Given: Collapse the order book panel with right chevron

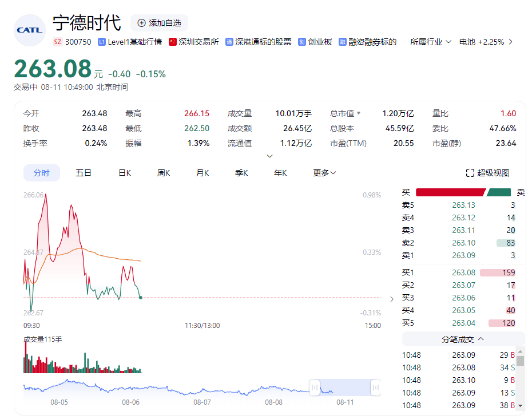Looking at the screenshot, I should tap(392, 299).
